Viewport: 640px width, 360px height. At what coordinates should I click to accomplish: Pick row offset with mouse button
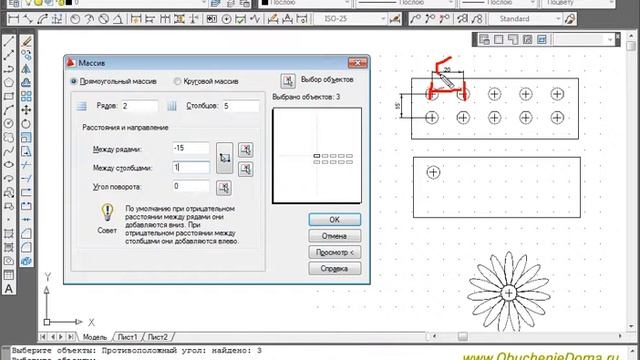click(x=245, y=150)
